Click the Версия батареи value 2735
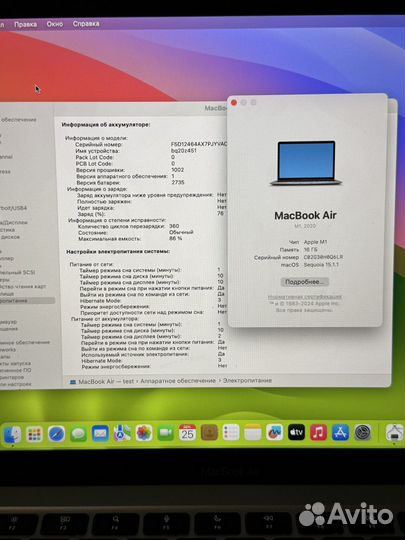405x540 pixels. [x=178, y=182]
